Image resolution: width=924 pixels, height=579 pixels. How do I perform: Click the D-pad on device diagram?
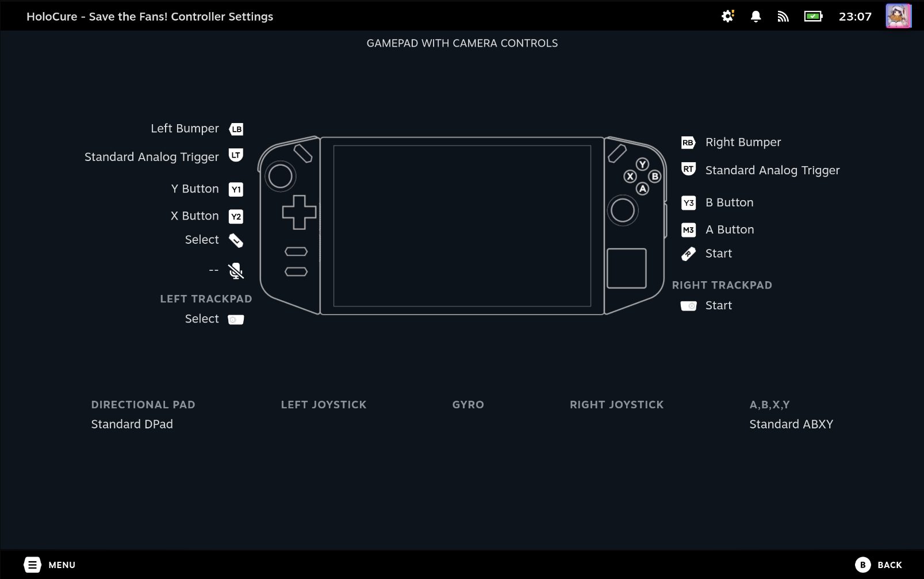[299, 212]
